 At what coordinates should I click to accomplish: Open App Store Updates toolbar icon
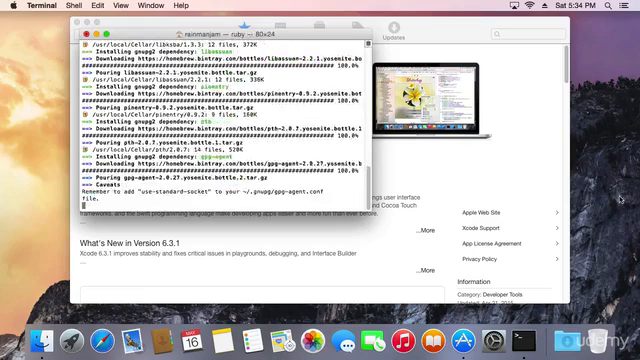(394, 31)
